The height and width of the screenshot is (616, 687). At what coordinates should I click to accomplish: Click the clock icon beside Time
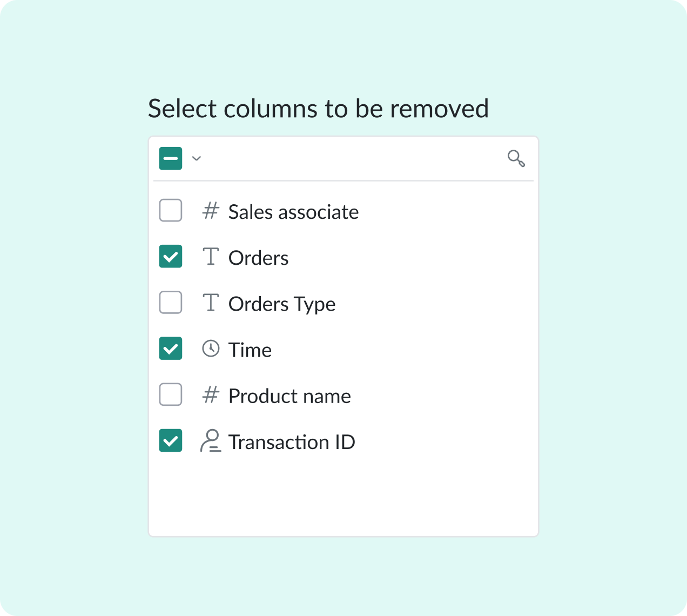pyautogui.click(x=211, y=349)
